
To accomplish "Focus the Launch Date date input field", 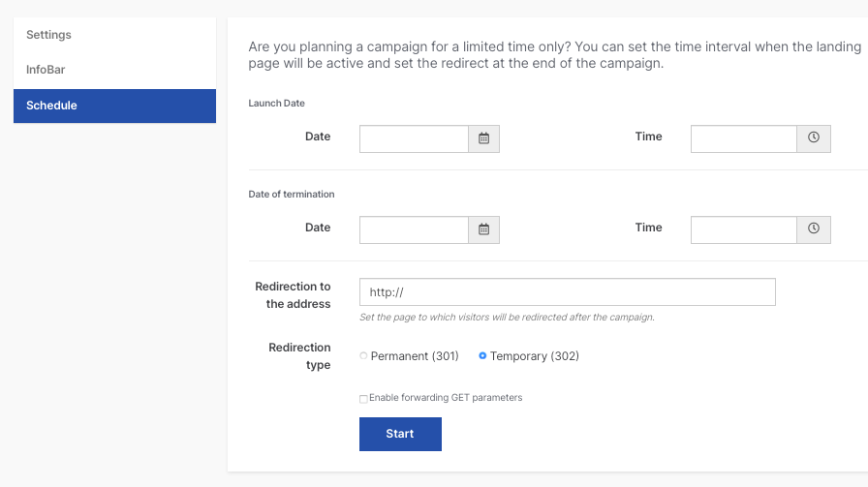I will pos(414,138).
